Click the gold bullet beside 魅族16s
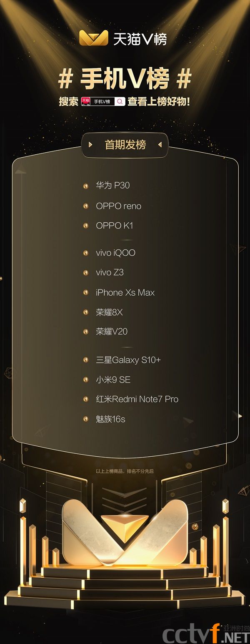This screenshot has width=250, height=644. (86, 419)
